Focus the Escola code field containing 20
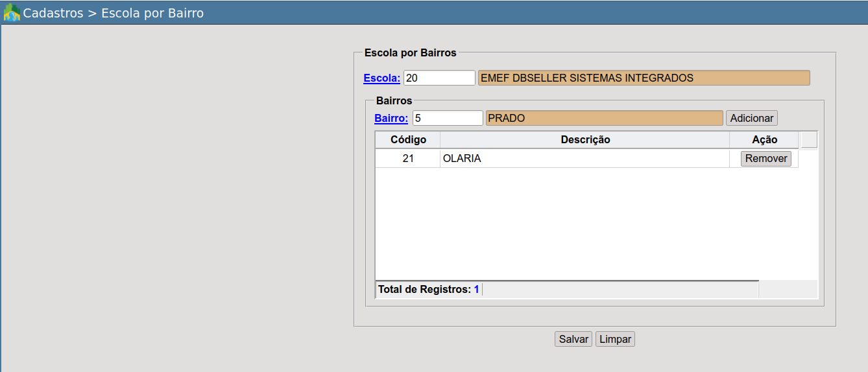The image size is (868, 372). [x=439, y=78]
